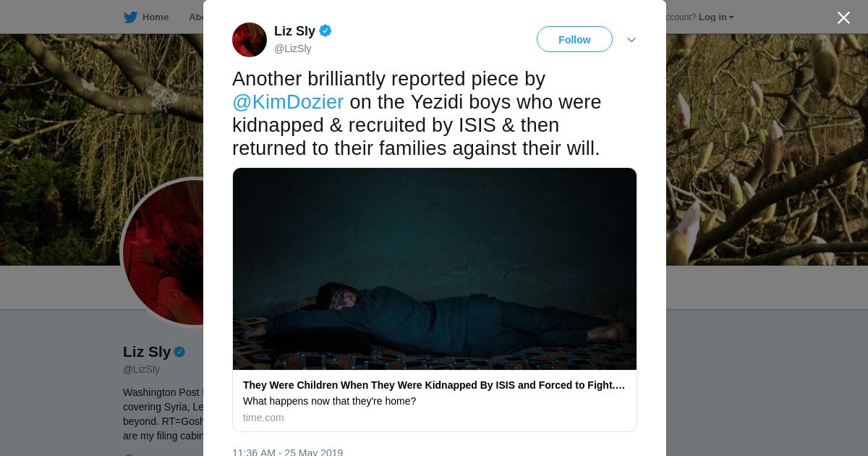The image size is (868, 456).
Task: Click the Twitter bird Home icon
Action: tap(130, 17)
